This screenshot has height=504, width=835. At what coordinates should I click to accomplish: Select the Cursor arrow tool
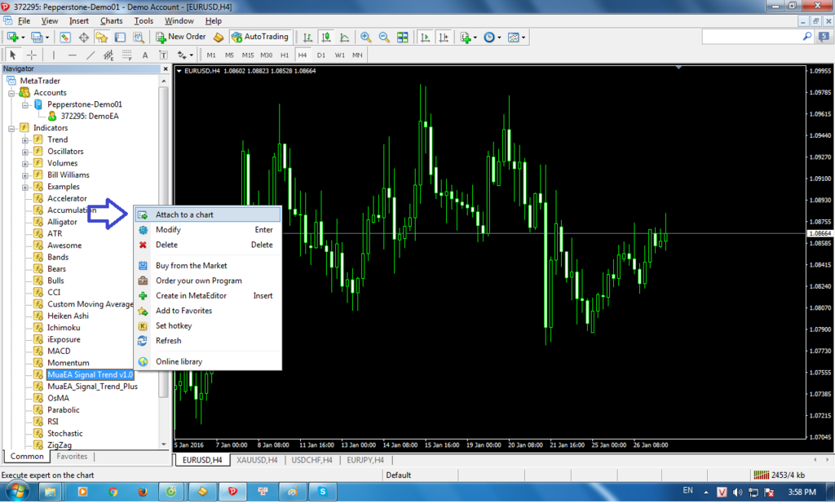click(13, 55)
